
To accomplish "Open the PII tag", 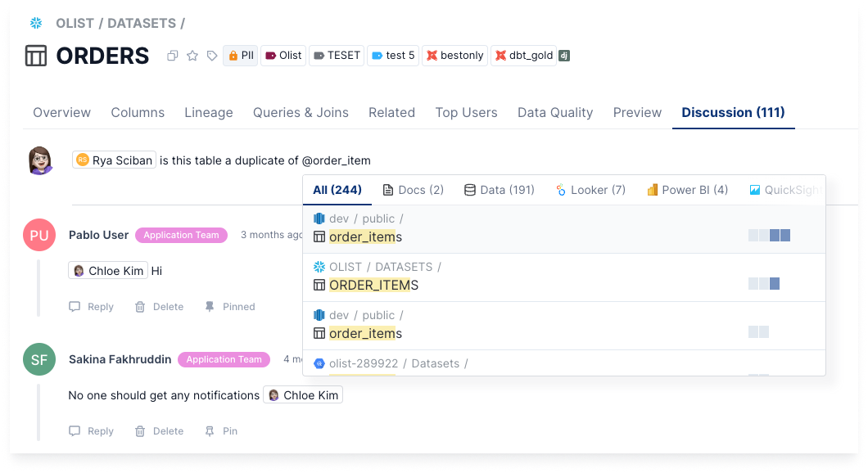I will (241, 56).
